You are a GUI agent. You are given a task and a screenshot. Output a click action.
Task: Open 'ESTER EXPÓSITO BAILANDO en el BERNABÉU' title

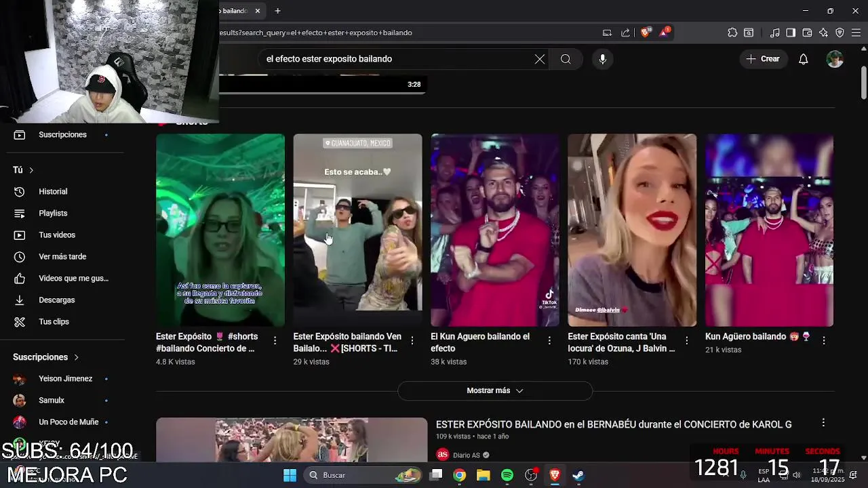[x=614, y=424]
